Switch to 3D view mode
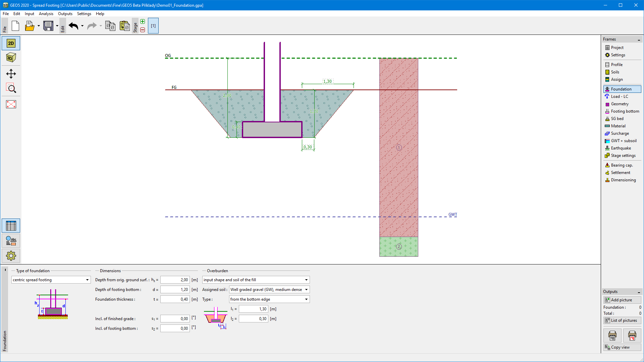This screenshot has width=644, height=362. (x=11, y=58)
